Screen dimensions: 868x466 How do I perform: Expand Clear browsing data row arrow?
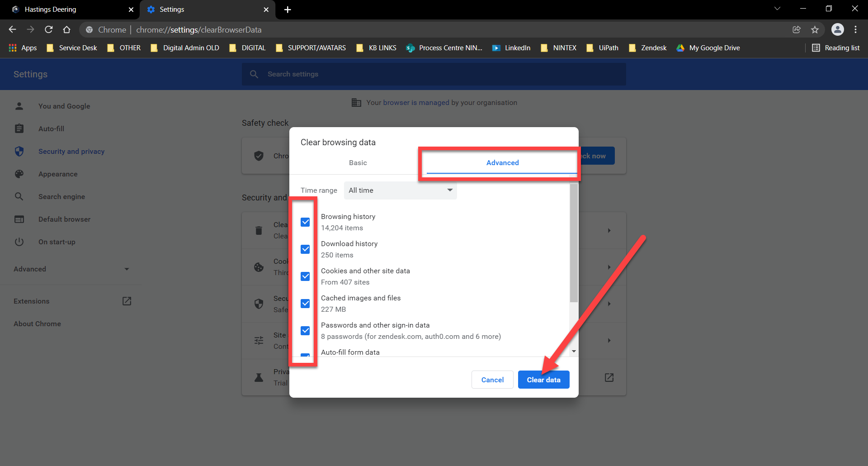click(x=609, y=230)
